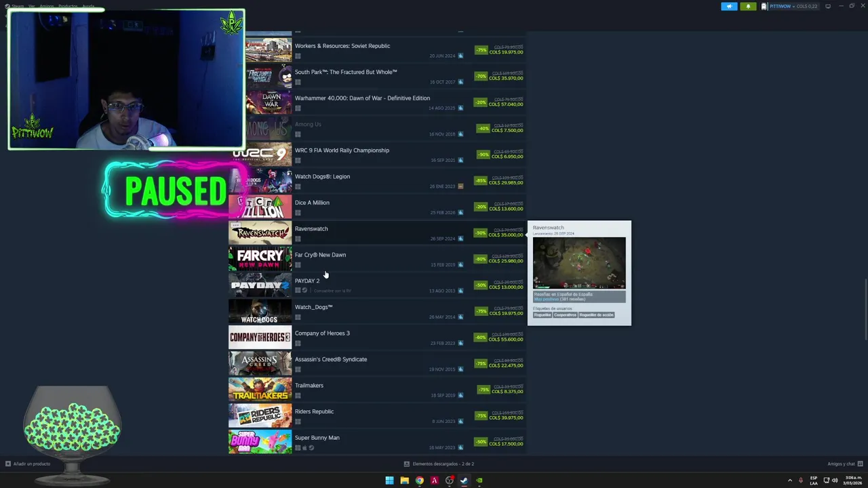Click the Windows platform icon under Ravenswatch
The width and height of the screenshot is (868, 488).
pos(298,239)
